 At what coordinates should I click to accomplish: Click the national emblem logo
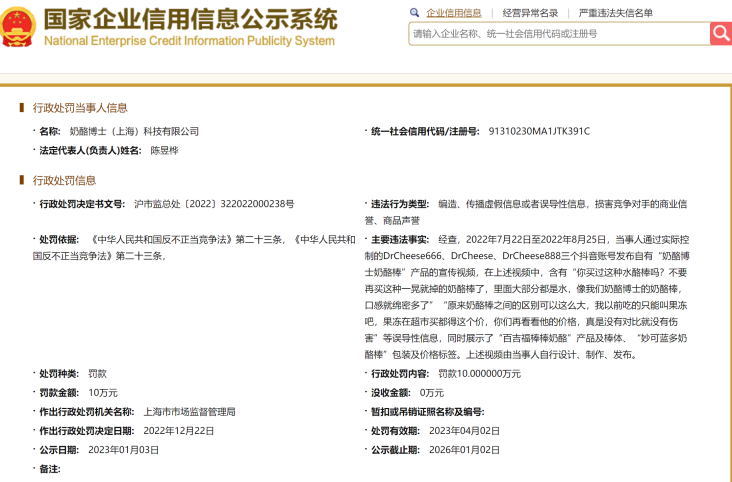coord(17,26)
